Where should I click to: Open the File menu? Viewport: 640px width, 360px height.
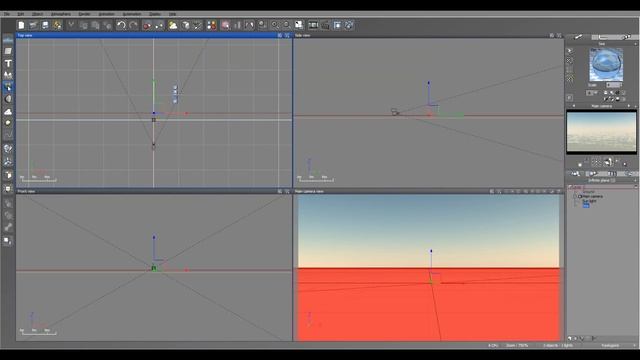coord(7,14)
